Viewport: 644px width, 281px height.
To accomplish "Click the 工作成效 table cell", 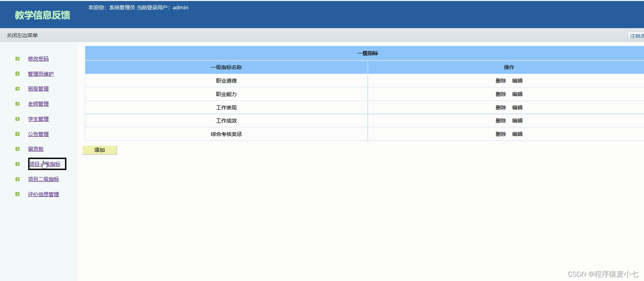I will tap(226, 120).
